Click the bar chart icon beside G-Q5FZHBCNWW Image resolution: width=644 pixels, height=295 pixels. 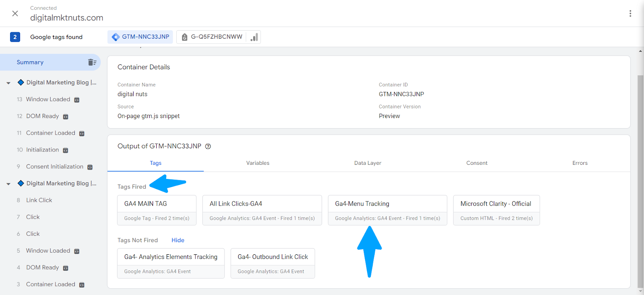click(x=254, y=37)
